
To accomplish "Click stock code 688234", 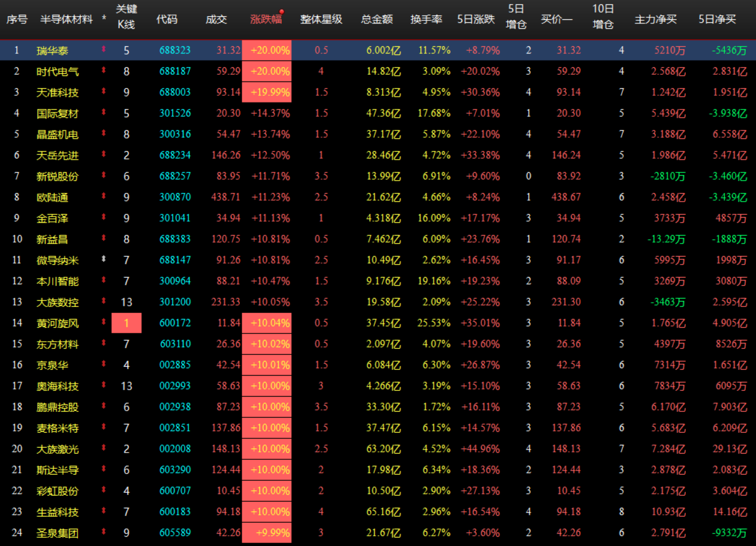I will 175,155.
